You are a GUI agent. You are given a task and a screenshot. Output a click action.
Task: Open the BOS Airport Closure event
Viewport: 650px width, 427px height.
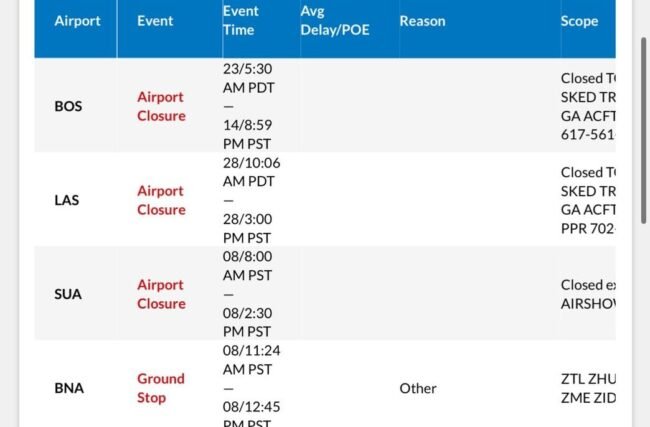coord(161,106)
